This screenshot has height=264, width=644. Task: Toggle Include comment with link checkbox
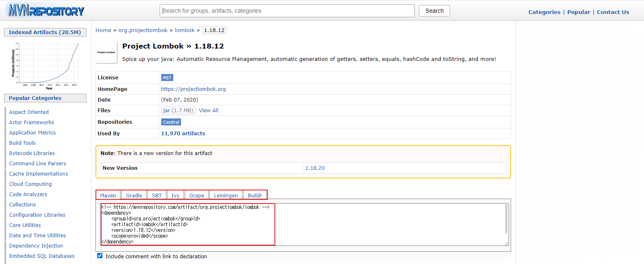(x=100, y=256)
